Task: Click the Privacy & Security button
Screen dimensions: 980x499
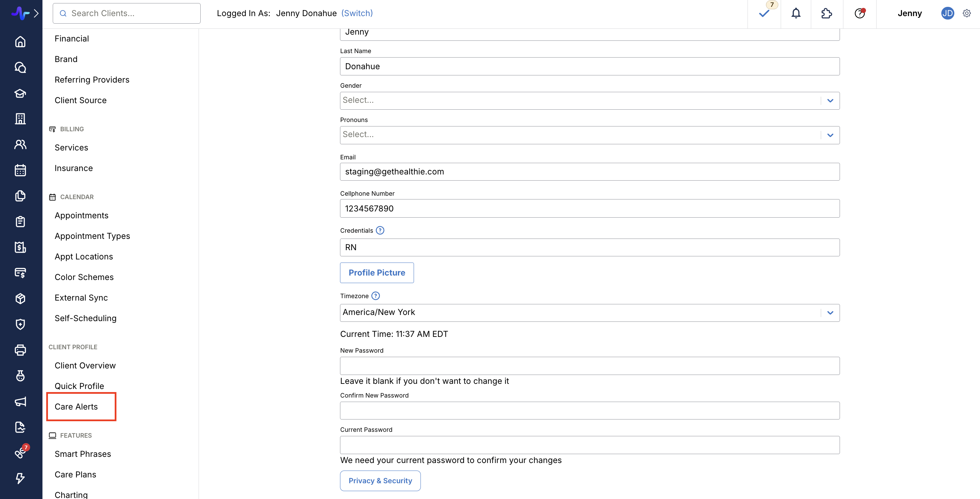Action: (x=380, y=480)
